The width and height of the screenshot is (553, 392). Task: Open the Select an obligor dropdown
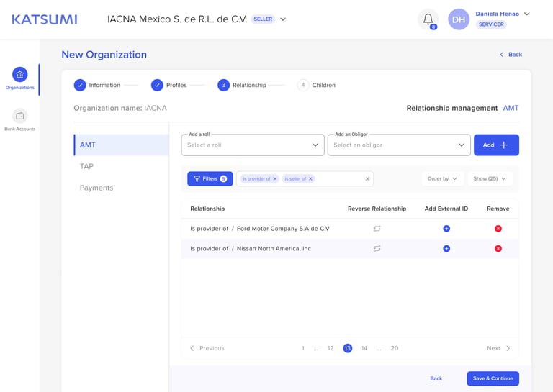399,145
